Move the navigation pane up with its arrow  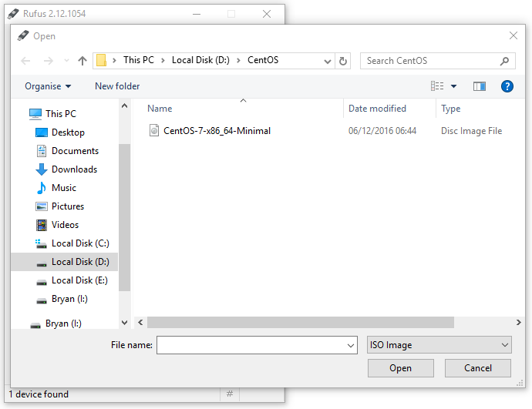pos(124,106)
